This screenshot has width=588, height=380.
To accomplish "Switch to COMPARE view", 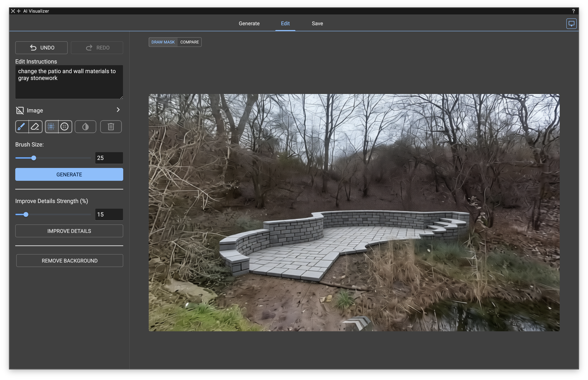I will 189,42.
